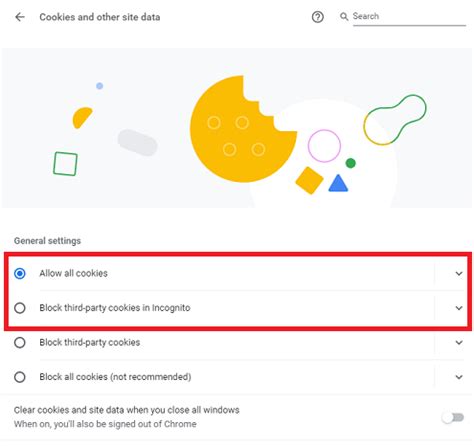The image size is (474, 447).
Task: Select Block third-party cookies in Incognito radio
Action: pyautogui.click(x=20, y=308)
